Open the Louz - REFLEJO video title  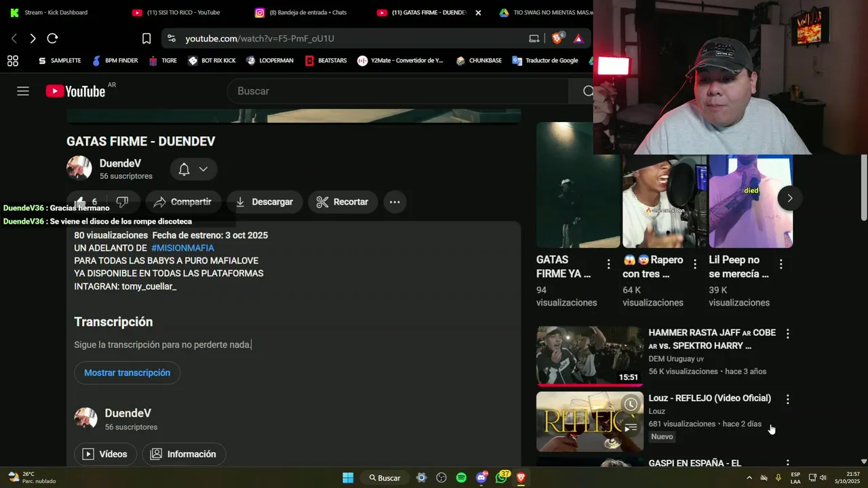coord(709,398)
